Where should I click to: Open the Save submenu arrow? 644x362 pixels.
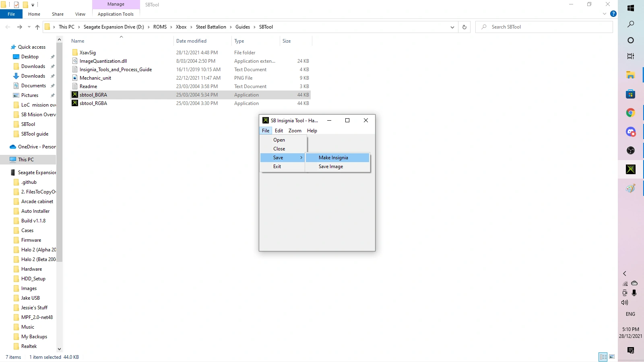click(301, 158)
